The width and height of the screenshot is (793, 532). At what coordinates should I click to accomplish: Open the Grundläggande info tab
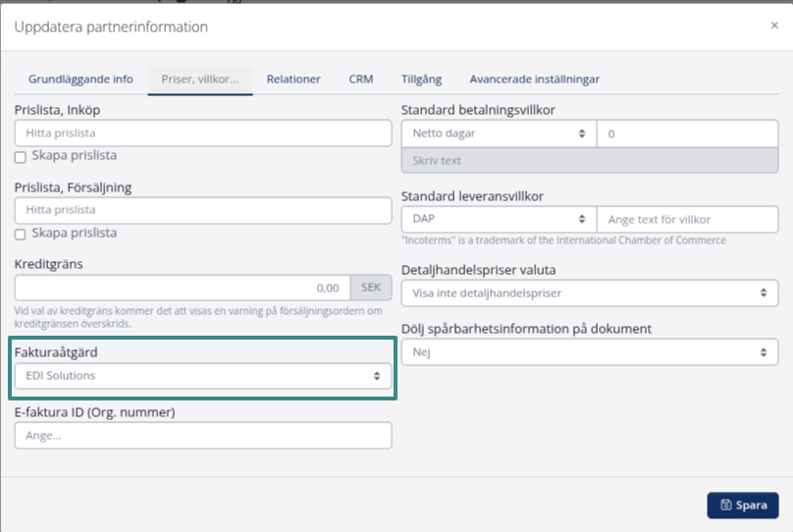[x=80, y=80]
